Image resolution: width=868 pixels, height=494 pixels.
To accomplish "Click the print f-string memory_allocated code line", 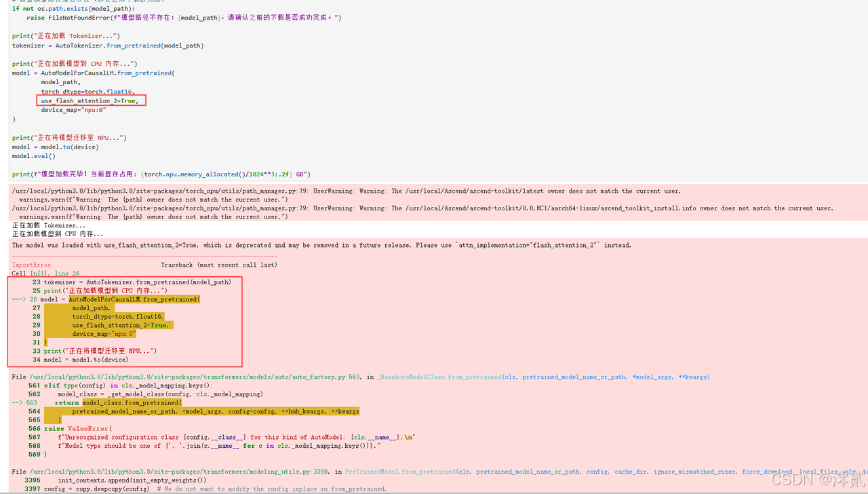I will [161, 174].
